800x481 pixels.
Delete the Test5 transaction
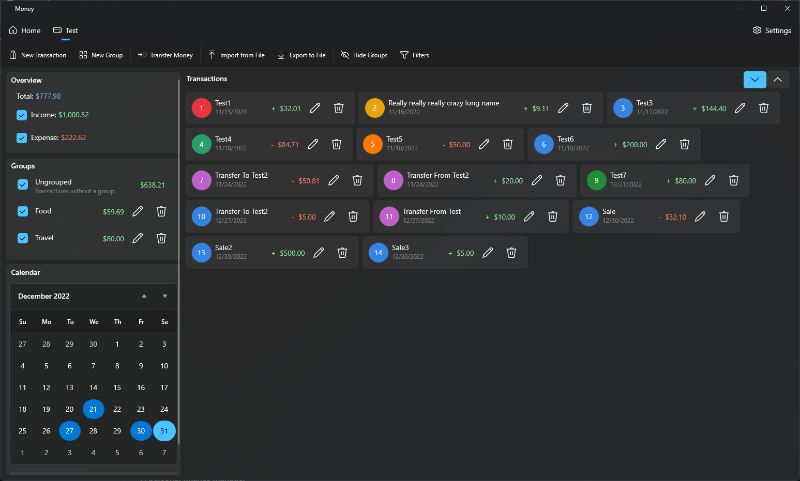click(508, 144)
